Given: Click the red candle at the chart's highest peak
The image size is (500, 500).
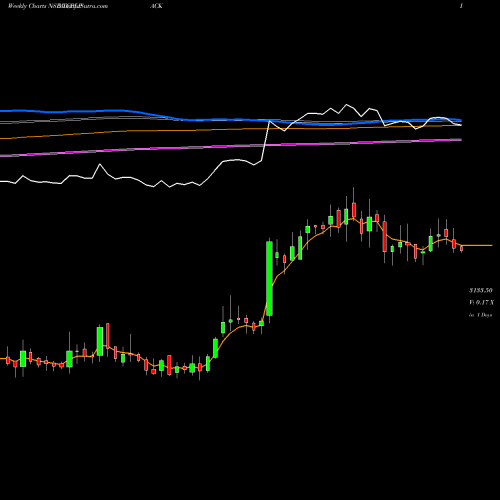Looking at the screenshot, I should click(x=354, y=210).
